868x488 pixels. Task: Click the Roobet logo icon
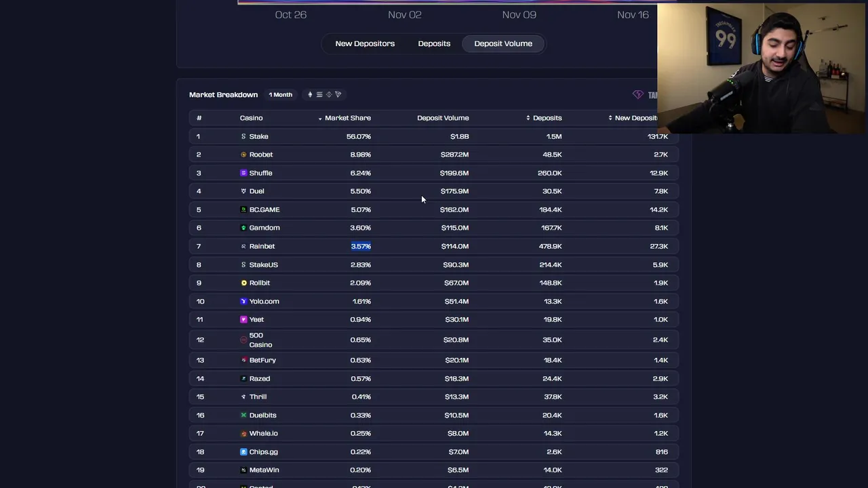[243, 155]
